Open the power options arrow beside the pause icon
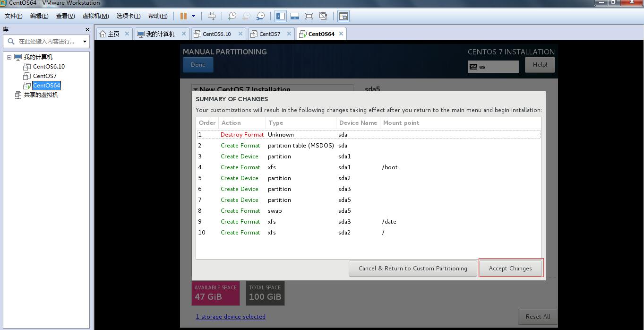This screenshot has width=644, height=330. (193, 16)
